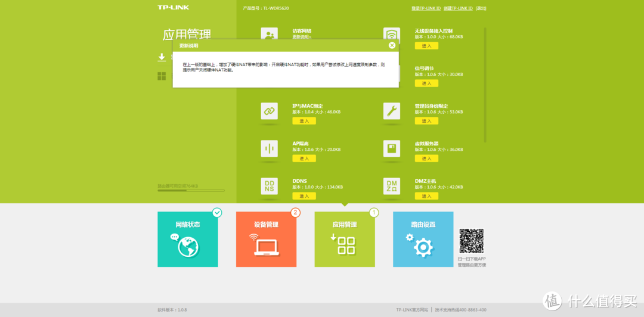Open the 路由设置 gear tile
Viewport: 644px width, 317px height.
[x=423, y=240]
